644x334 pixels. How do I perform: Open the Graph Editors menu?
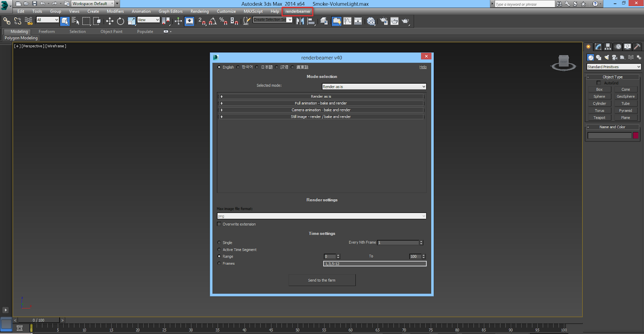coord(171,11)
